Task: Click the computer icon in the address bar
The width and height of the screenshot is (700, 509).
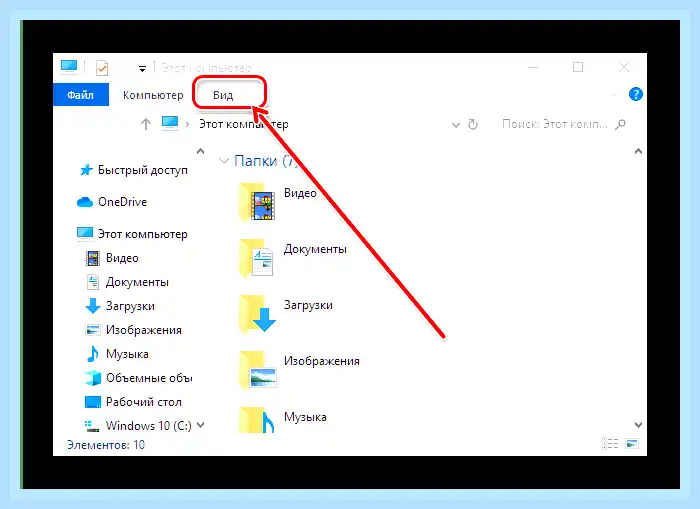Action: coord(170,123)
